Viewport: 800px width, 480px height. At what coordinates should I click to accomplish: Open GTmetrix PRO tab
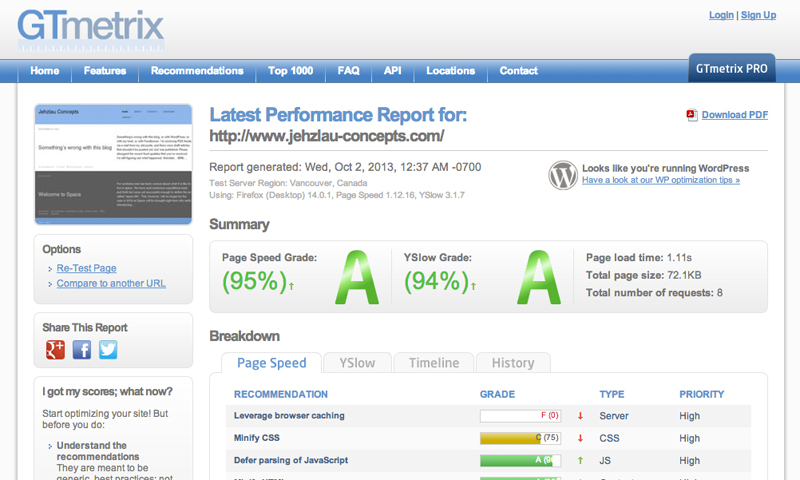click(732, 67)
